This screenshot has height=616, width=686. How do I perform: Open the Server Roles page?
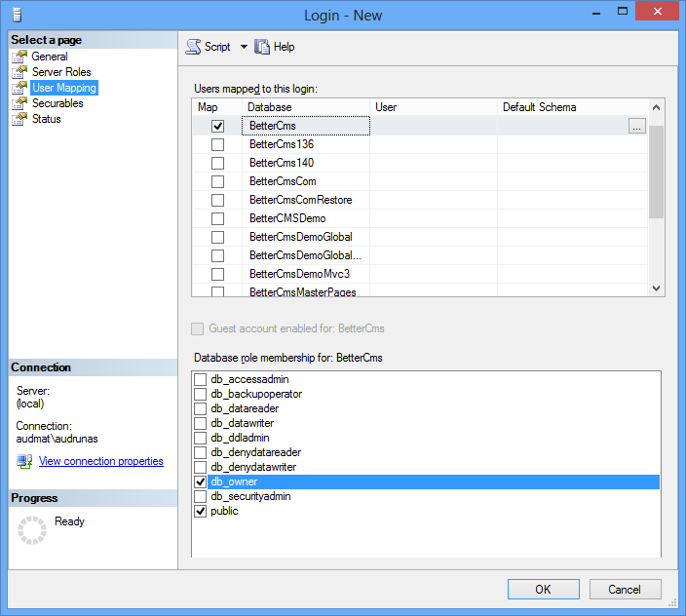click(61, 72)
